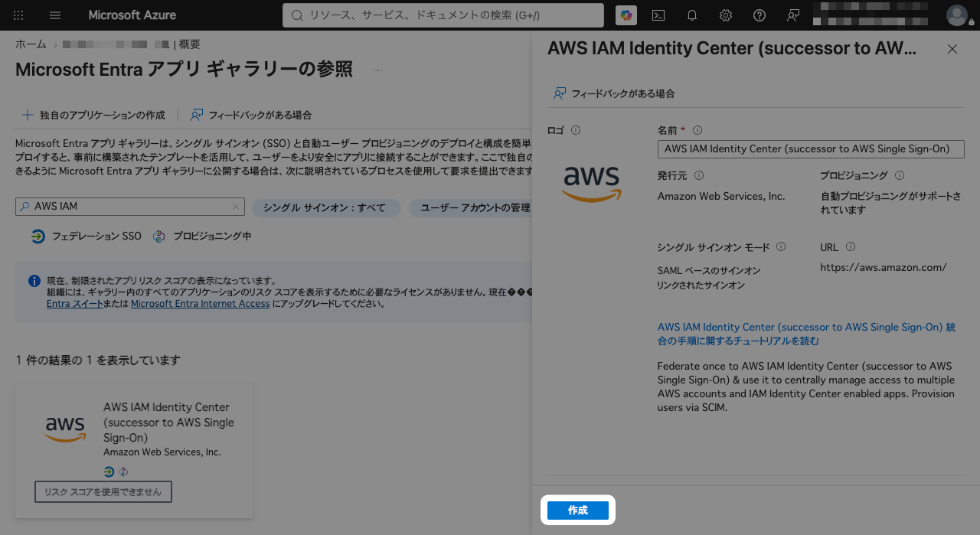The height and width of the screenshot is (535, 980).
Task: Click the ellipsis beside the page title
Action: coord(377,70)
